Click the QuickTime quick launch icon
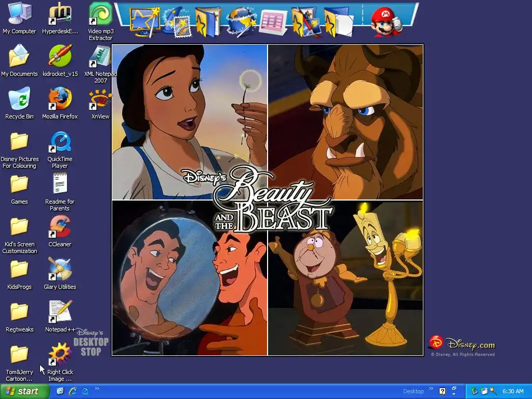The height and width of the screenshot is (399, 532). [x=85, y=391]
